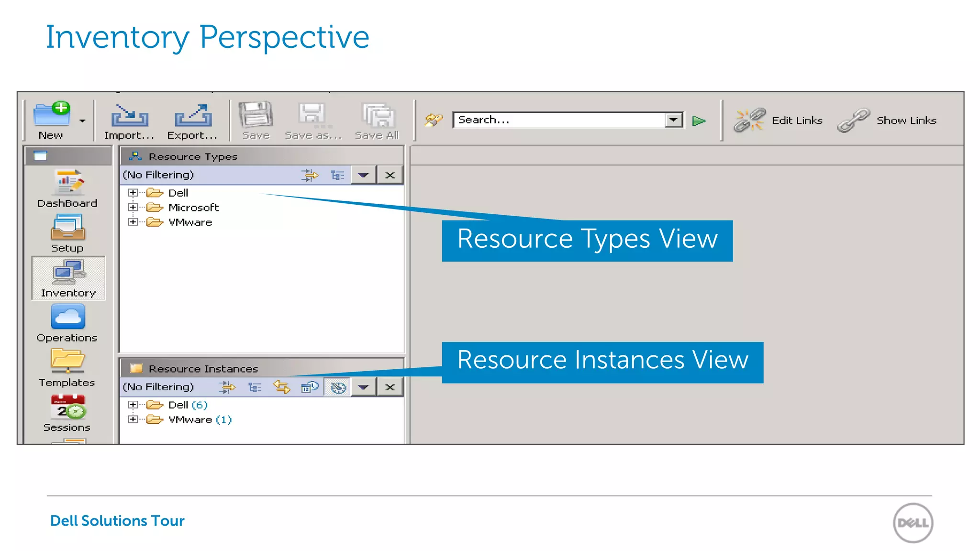Open the Templates perspective

click(67, 368)
